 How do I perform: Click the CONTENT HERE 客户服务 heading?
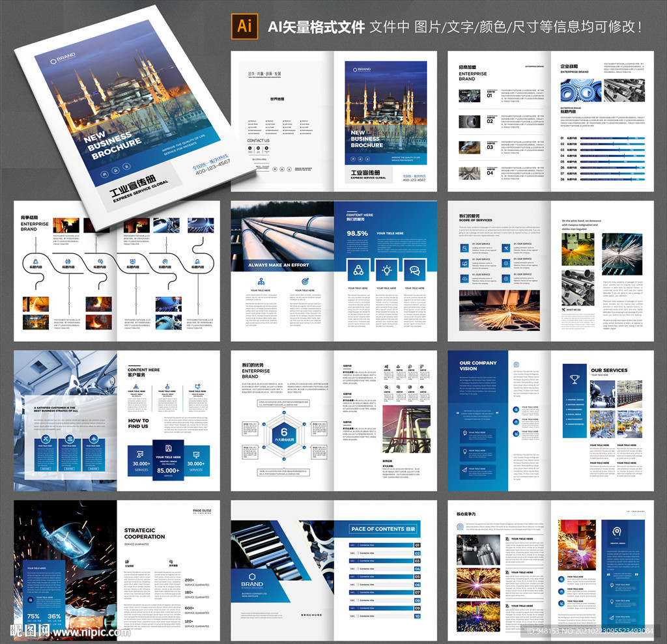tap(144, 372)
